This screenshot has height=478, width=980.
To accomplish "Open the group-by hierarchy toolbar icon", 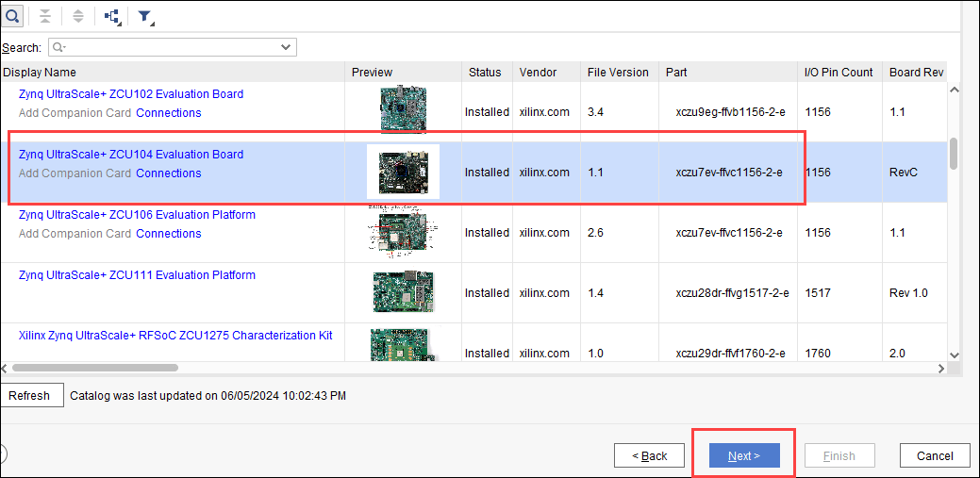I will 112,17.
